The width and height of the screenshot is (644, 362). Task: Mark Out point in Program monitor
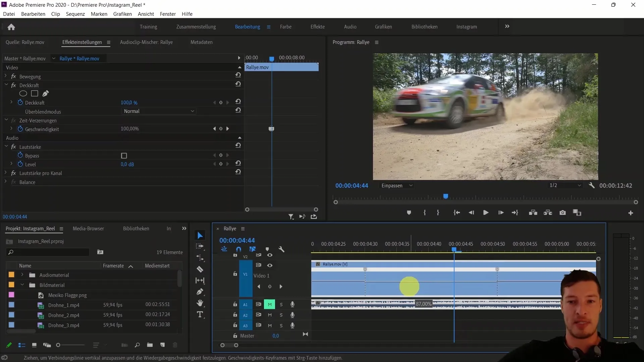pyautogui.click(x=438, y=213)
